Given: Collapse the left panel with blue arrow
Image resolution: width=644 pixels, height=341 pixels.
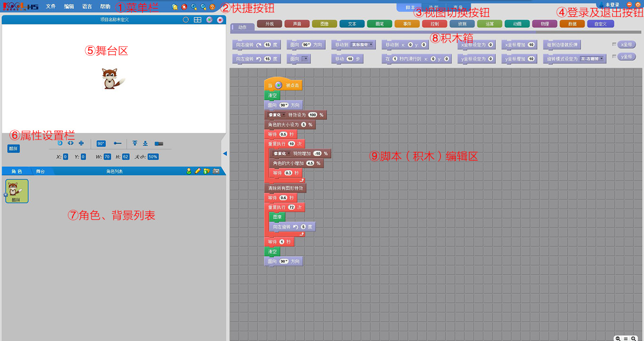Looking at the screenshot, I should 225,153.
